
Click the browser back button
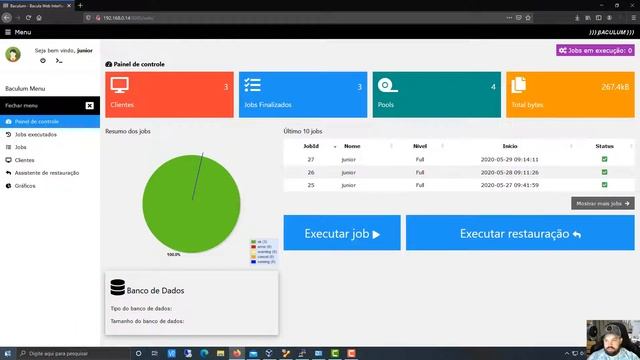(x=7, y=18)
